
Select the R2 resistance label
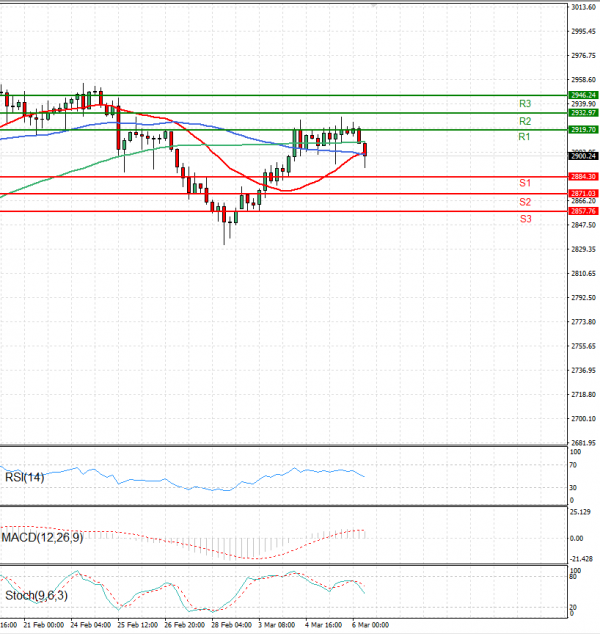point(524,121)
